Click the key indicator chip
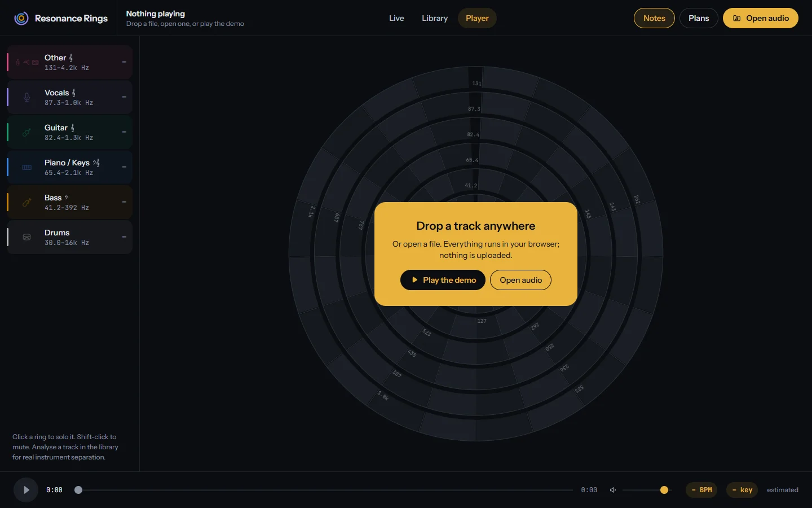Image resolution: width=812 pixels, height=508 pixels. (742, 490)
